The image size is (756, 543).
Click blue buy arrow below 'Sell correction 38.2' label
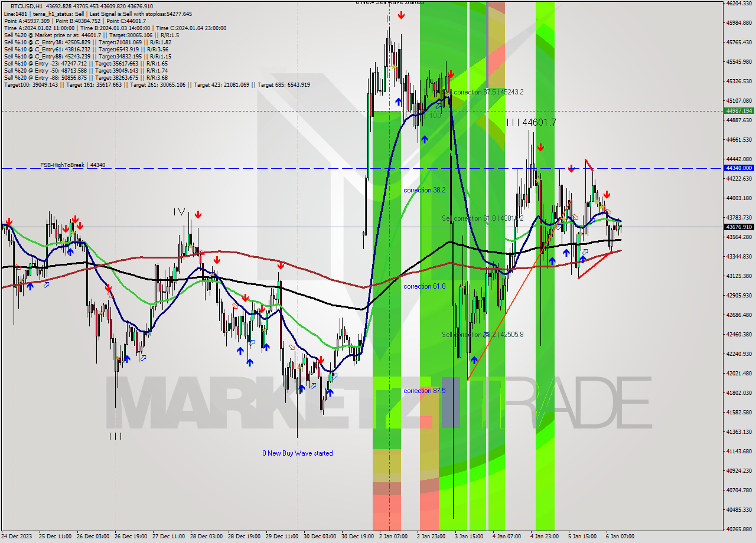click(x=474, y=360)
